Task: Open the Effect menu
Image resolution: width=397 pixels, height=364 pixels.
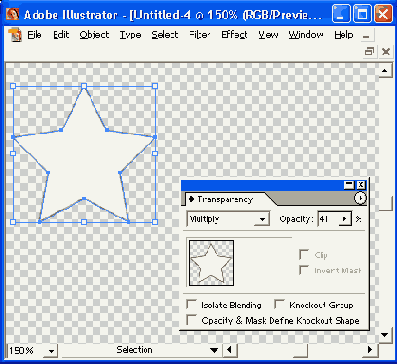Action: pos(234,35)
